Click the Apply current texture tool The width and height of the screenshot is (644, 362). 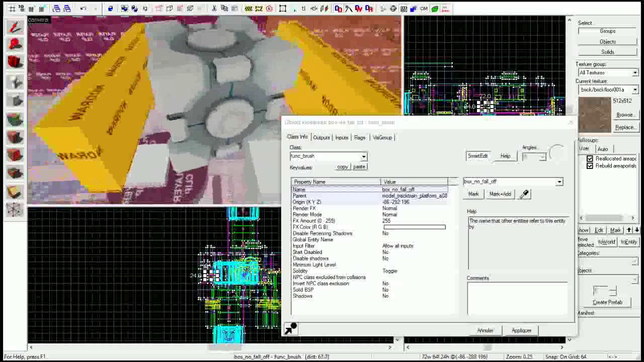pyautogui.click(x=15, y=137)
